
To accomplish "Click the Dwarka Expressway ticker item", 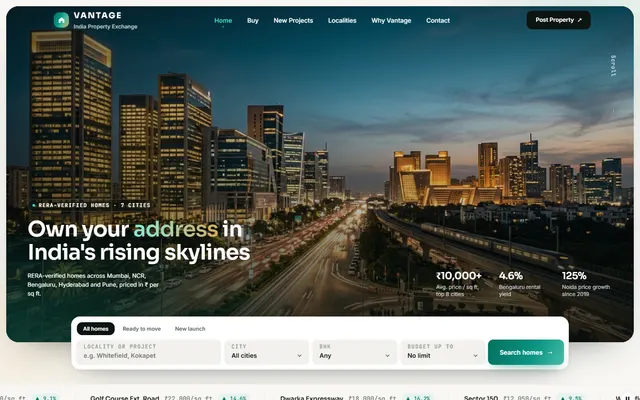I will point(356,397).
